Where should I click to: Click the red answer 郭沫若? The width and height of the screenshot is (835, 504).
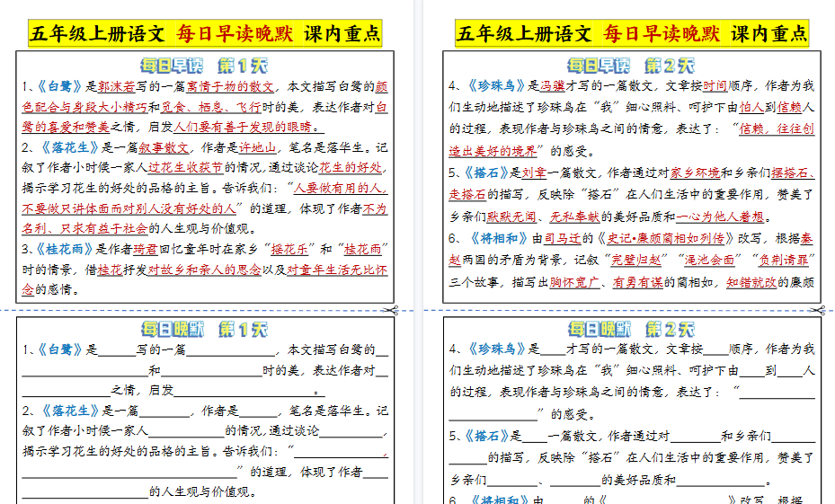[x=116, y=86]
